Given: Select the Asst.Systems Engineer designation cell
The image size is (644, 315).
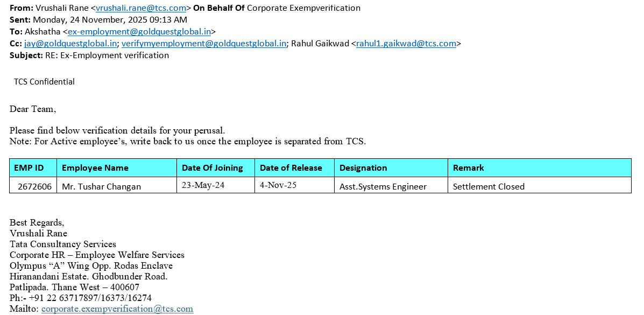Looking at the screenshot, I should (383, 187).
